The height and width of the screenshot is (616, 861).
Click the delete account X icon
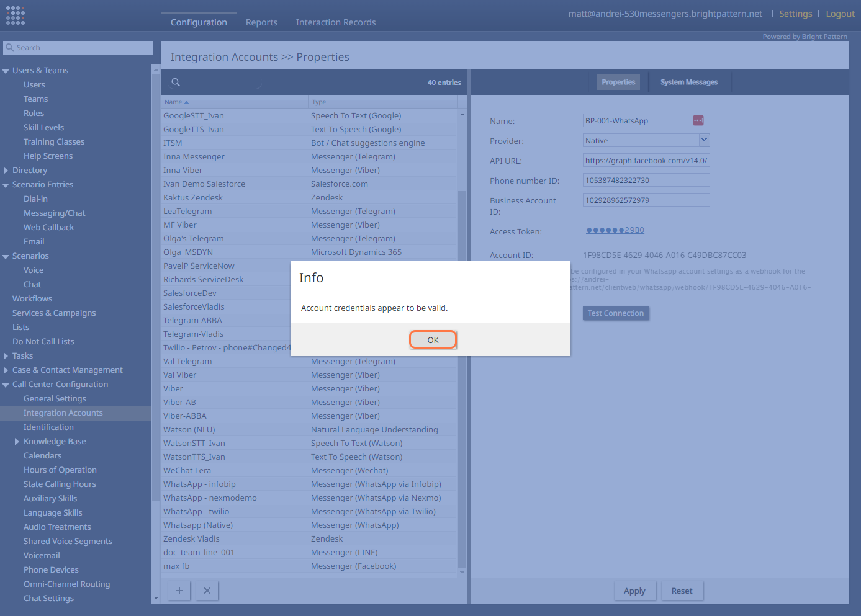(207, 591)
